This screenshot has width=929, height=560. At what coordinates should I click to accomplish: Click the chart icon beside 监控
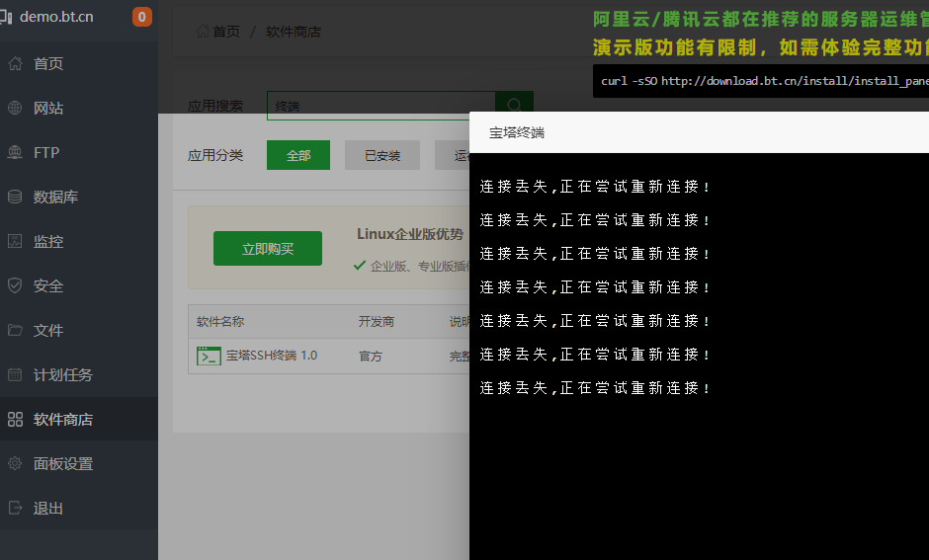click(x=15, y=241)
